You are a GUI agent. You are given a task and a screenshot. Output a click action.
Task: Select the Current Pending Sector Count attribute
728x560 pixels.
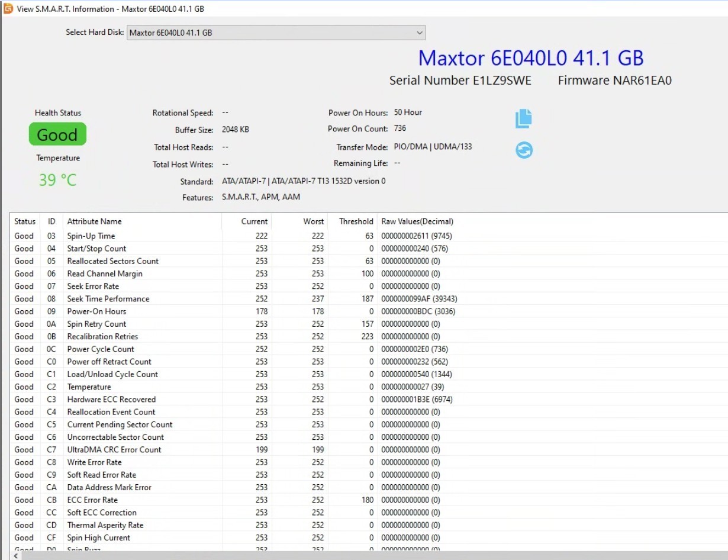tap(369, 424)
